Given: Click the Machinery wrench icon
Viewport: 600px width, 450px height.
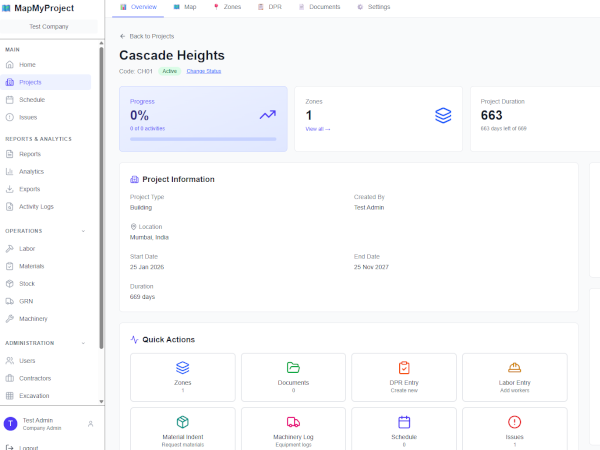Looking at the screenshot, I should [10, 319].
